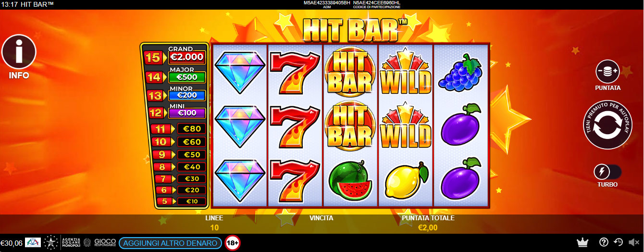This screenshot has width=644, height=252.
Task: Open the INFO paytable button
Action: point(19,52)
